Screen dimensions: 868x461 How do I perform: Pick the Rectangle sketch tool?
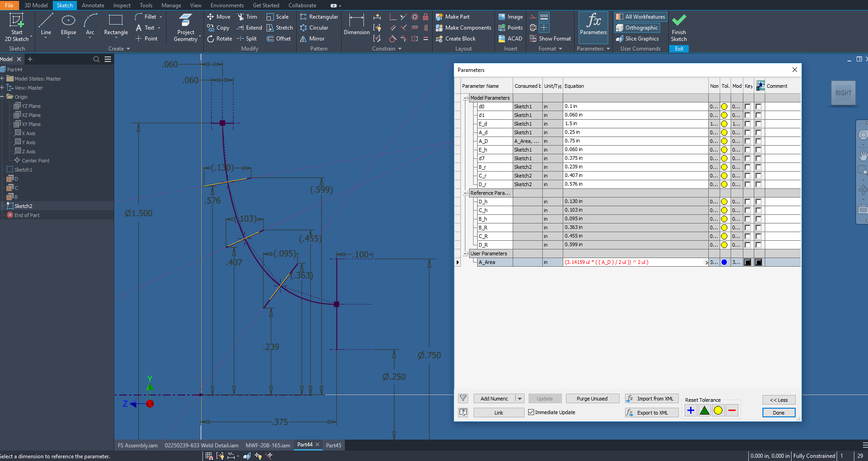click(x=116, y=25)
